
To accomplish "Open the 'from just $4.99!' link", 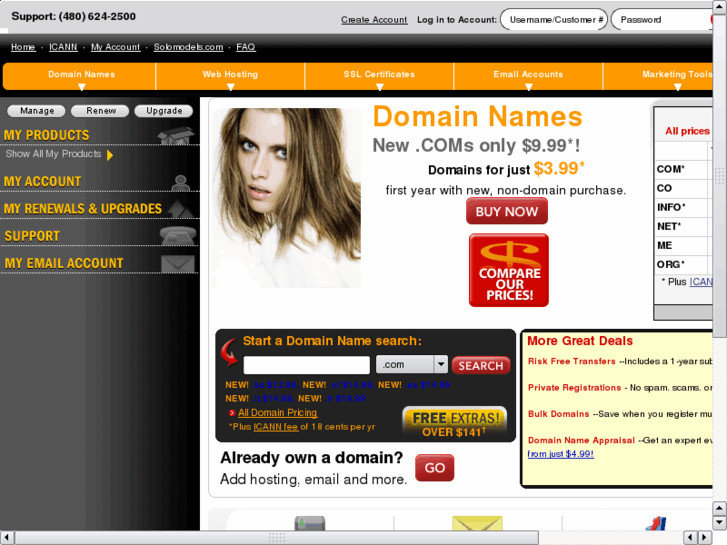I will (561, 454).
